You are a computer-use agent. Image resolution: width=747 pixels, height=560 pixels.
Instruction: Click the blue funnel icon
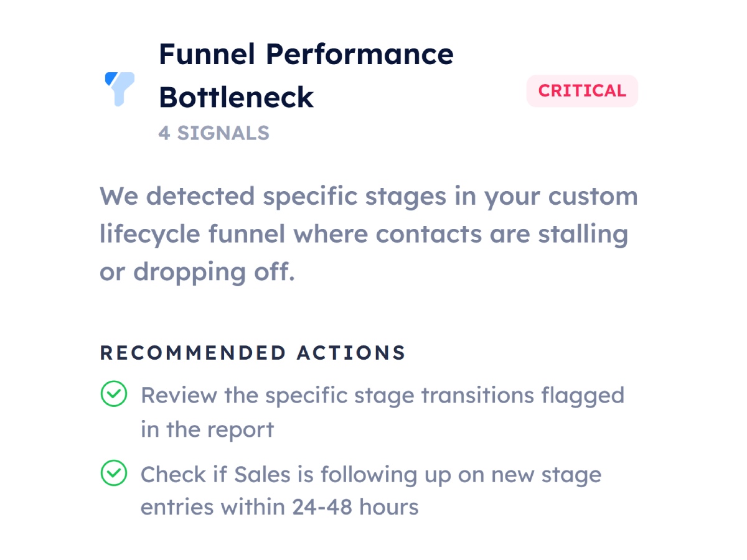(x=120, y=88)
